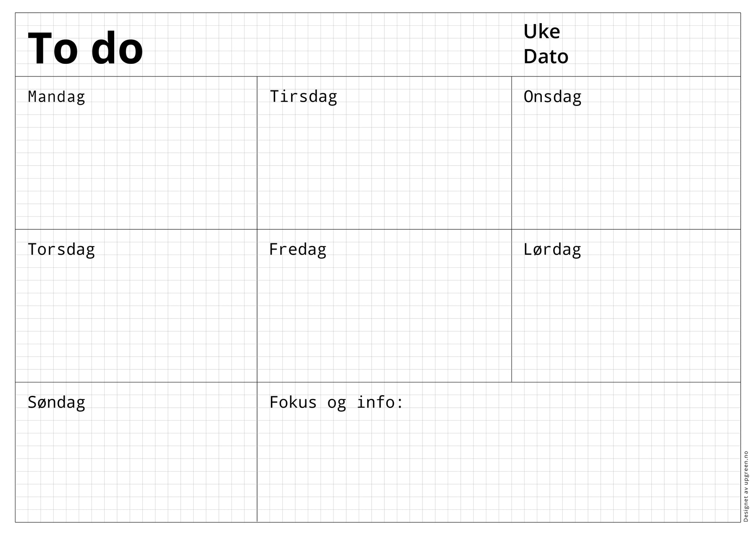Click the Mandag day label

[56, 97]
